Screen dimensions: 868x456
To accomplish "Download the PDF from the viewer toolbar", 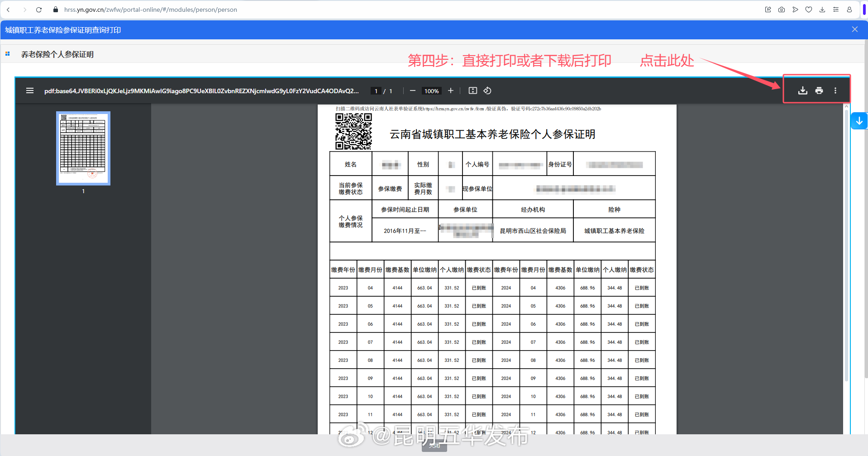I will tap(802, 90).
